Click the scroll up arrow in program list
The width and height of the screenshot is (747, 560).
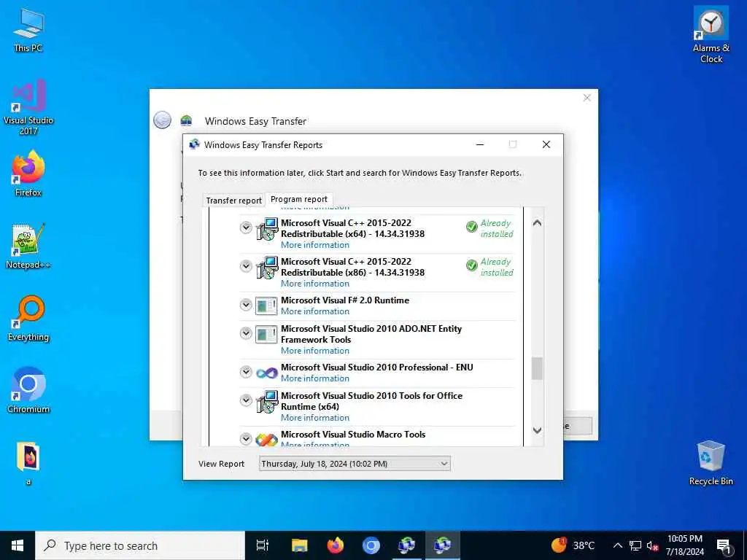(x=537, y=223)
